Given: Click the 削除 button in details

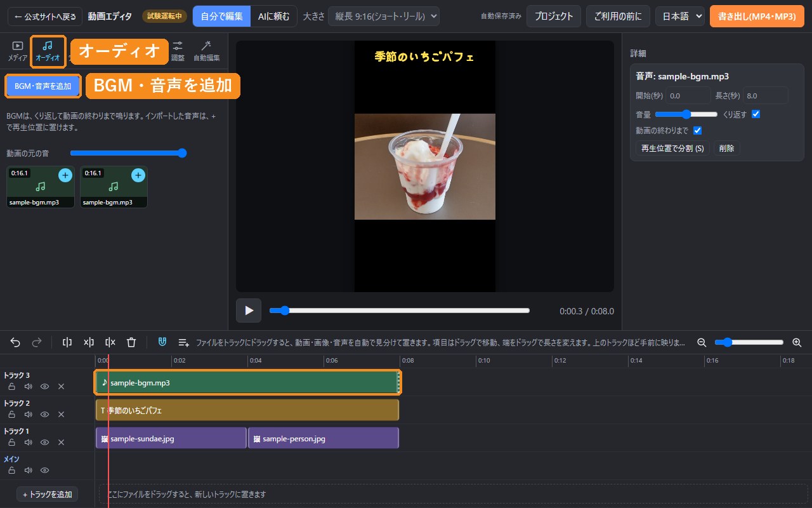Looking at the screenshot, I should pyautogui.click(x=727, y=149).
